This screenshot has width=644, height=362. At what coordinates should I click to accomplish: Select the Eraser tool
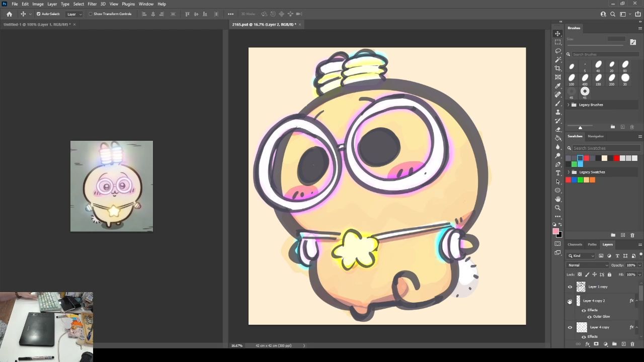558,129
